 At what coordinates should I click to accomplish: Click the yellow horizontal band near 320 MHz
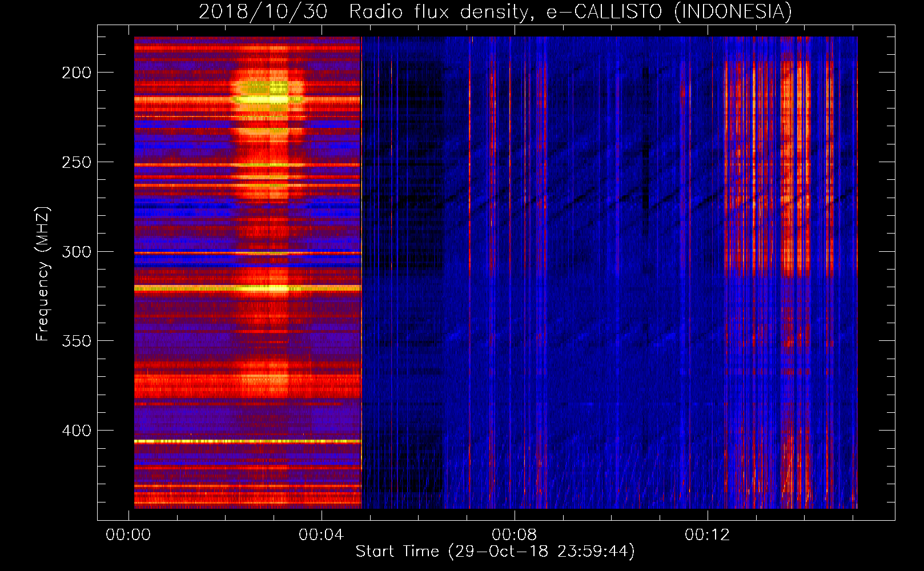(247, 288)
